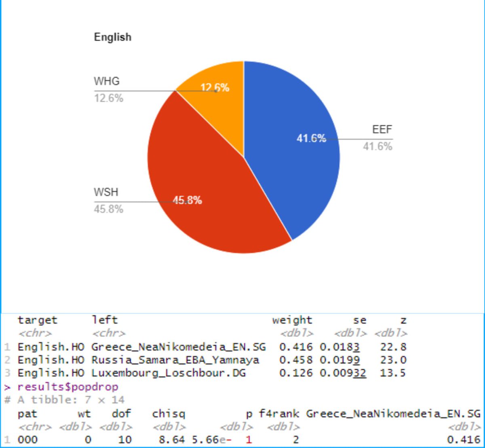Click the "z" column header
This screenshot has height=448, width=485.
[x=403, y=321]
